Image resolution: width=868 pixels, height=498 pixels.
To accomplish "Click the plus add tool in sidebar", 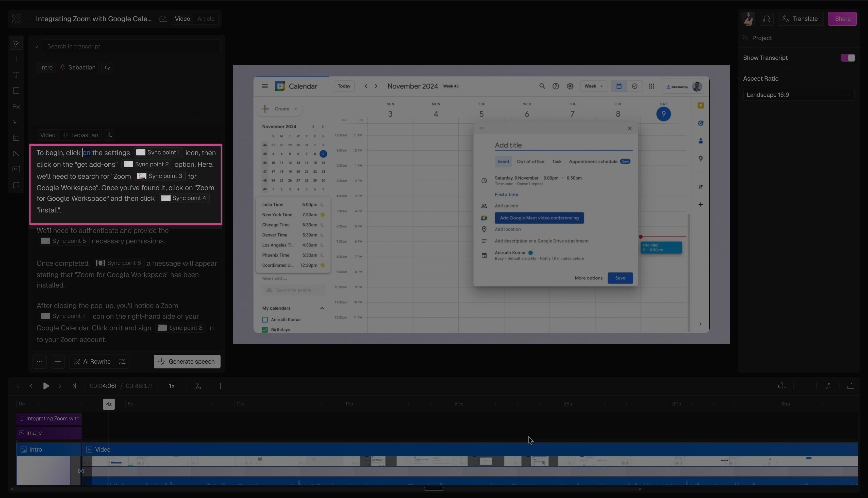I will (x=16, y=59).
